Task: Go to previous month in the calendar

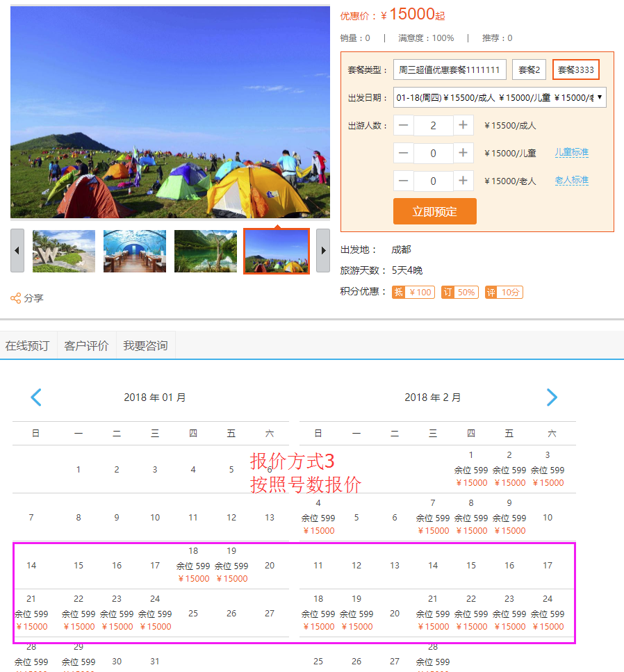Action: [36, 397]
